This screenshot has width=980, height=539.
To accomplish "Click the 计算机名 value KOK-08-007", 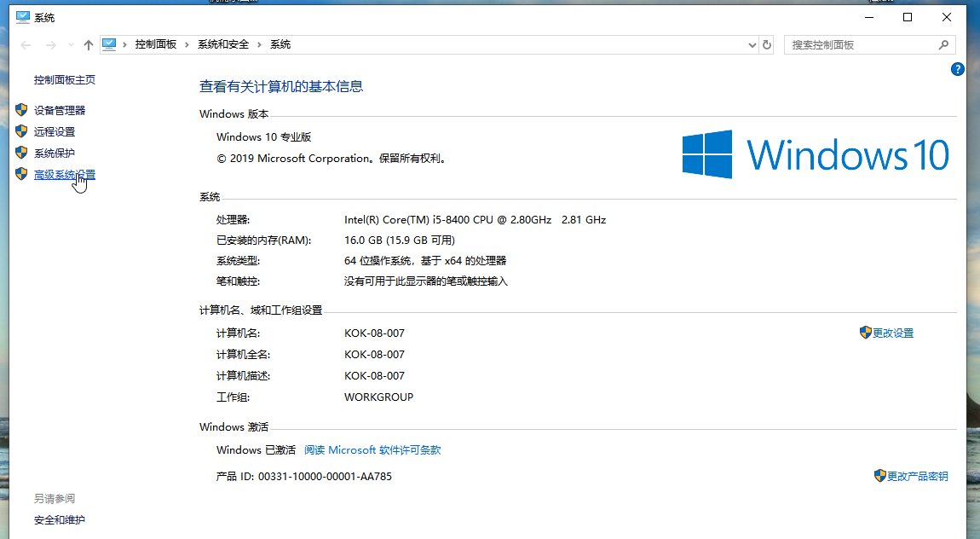I will [x=374, y=333].
